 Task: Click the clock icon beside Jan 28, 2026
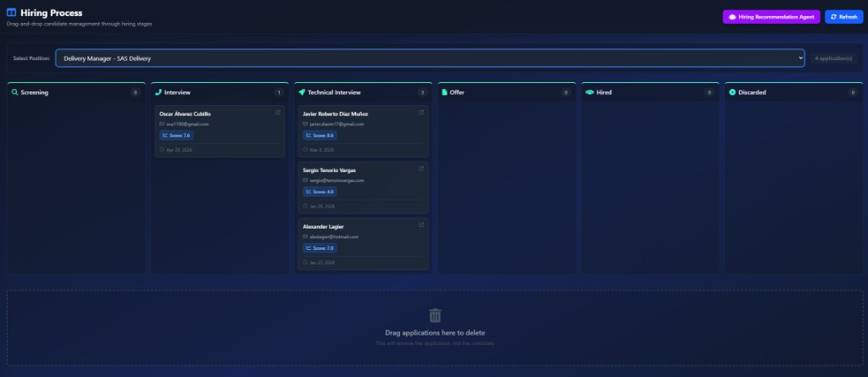click(305, 206)
